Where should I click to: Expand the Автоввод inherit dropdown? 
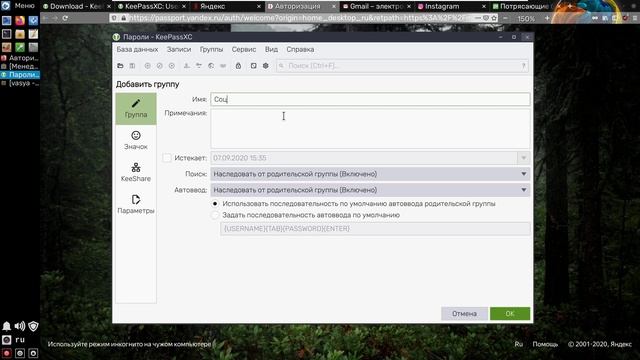click(x=370, y=190)
